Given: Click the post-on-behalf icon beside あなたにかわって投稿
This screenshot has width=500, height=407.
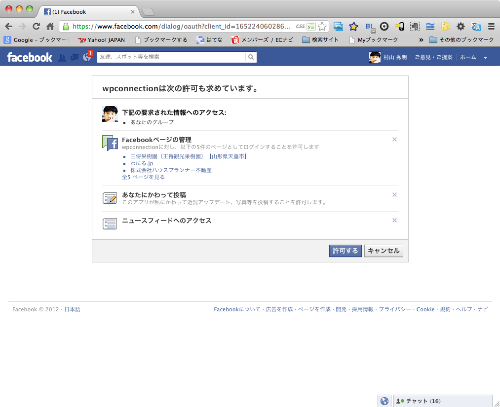Looking at the screenshot, I should (x=110, y=198).
